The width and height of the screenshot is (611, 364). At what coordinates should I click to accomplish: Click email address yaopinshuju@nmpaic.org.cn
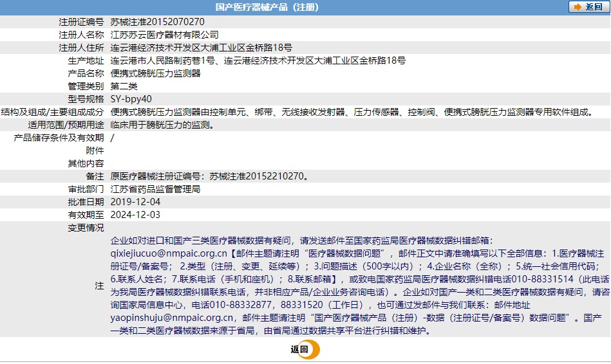171,318
